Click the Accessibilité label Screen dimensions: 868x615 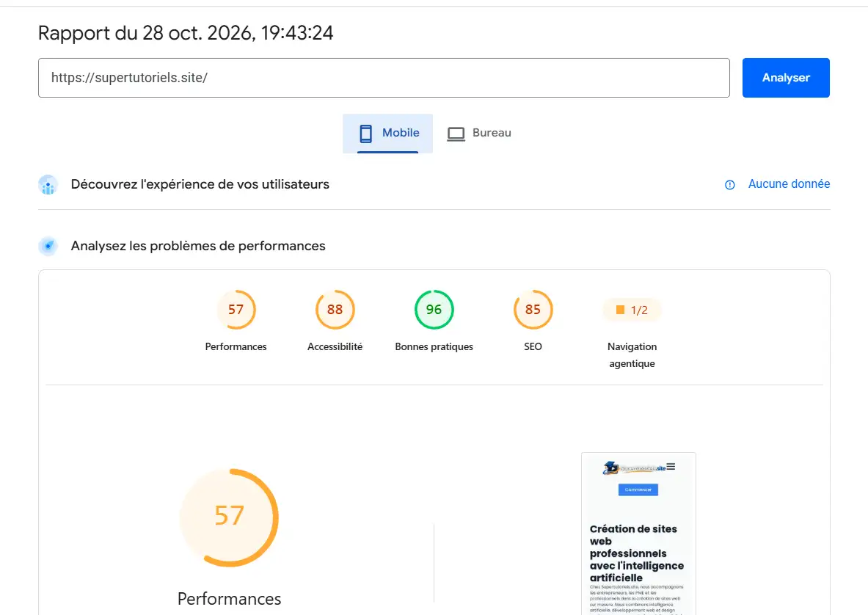335,346
